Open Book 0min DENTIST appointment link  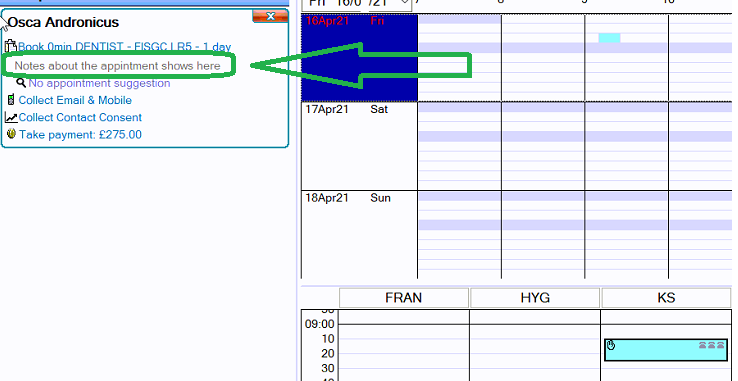[x=125, y=47]
